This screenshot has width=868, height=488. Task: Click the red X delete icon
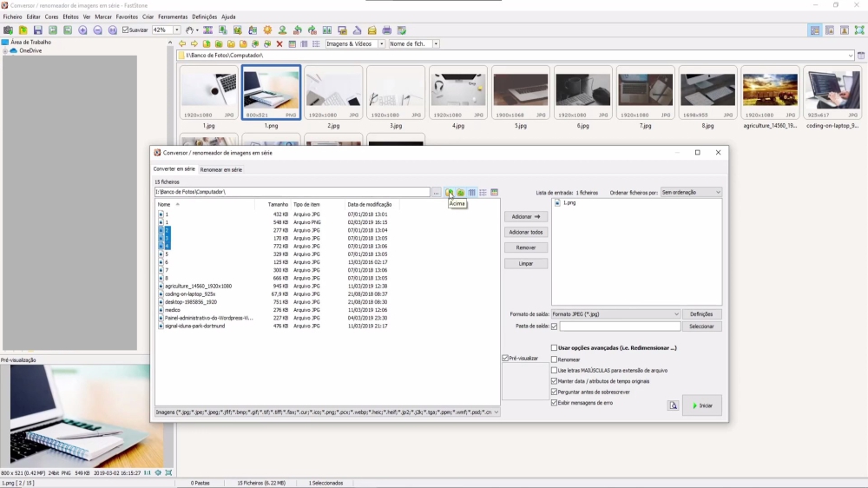(279, 43)
